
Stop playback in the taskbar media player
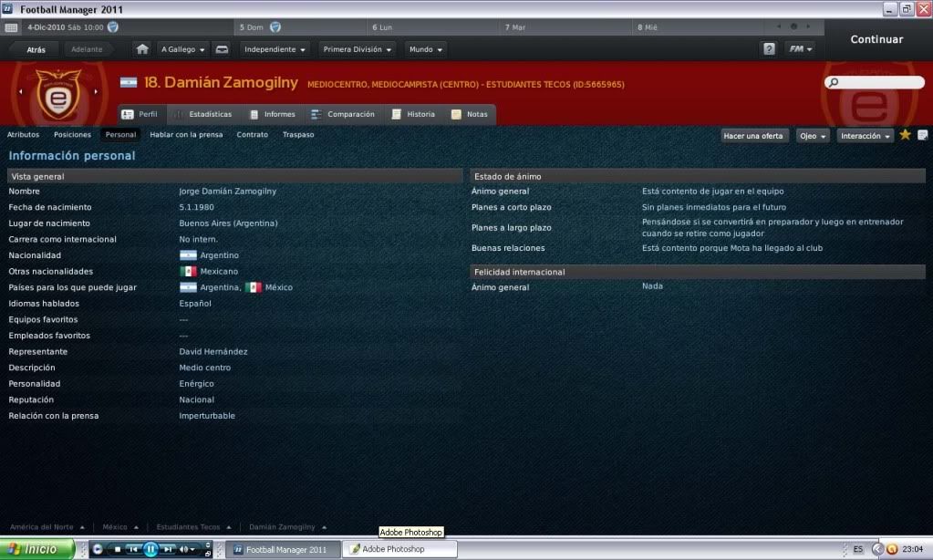(x=118, y=549)
